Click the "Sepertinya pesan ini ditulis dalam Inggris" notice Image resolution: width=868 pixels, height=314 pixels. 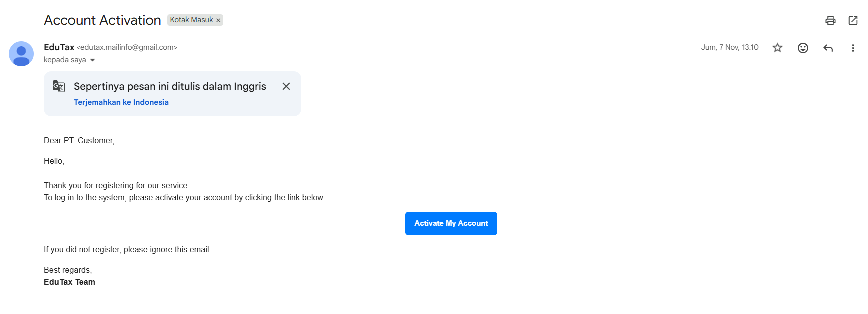(170, 86)
